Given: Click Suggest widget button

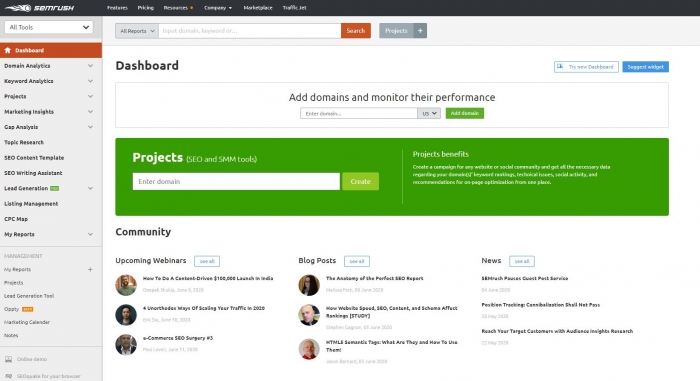Looking at the screenshot, I should point(646,67).
